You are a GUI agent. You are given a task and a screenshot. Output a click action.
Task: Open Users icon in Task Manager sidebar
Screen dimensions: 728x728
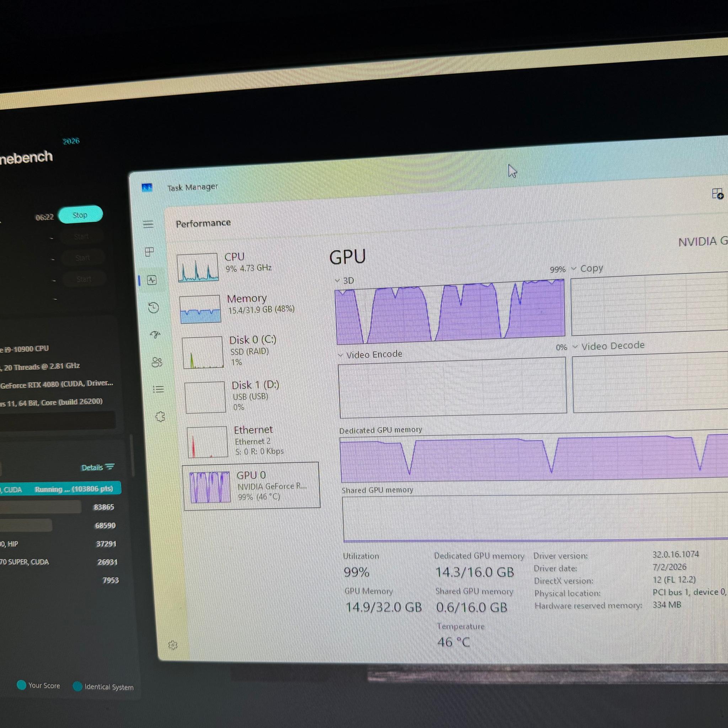point(157,362)
